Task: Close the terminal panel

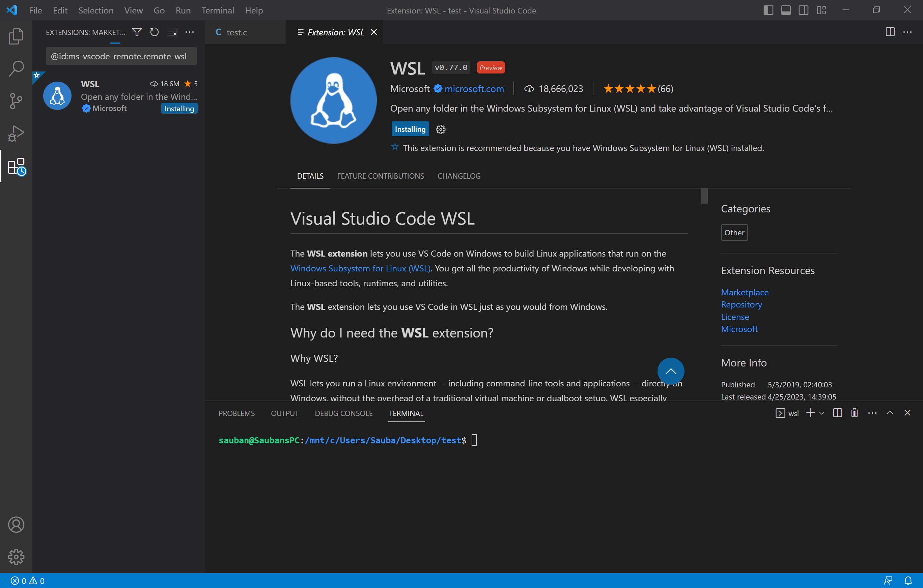Action: (x=907, y=413)
